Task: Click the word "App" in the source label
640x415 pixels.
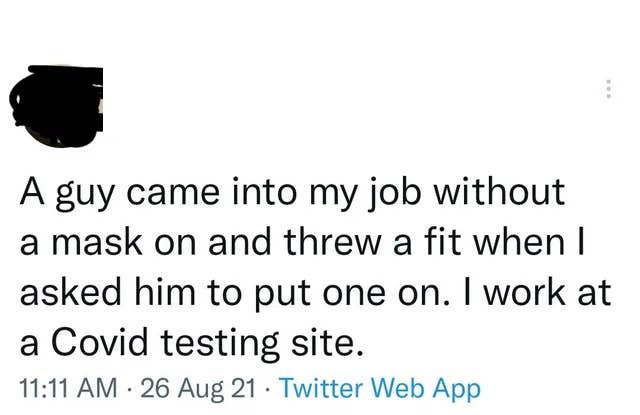Action: (456, 389)
